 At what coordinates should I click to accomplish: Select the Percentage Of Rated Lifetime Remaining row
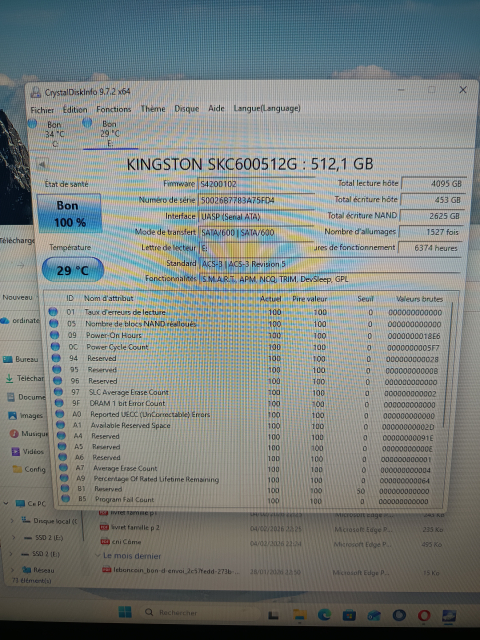tap(245, 480)
